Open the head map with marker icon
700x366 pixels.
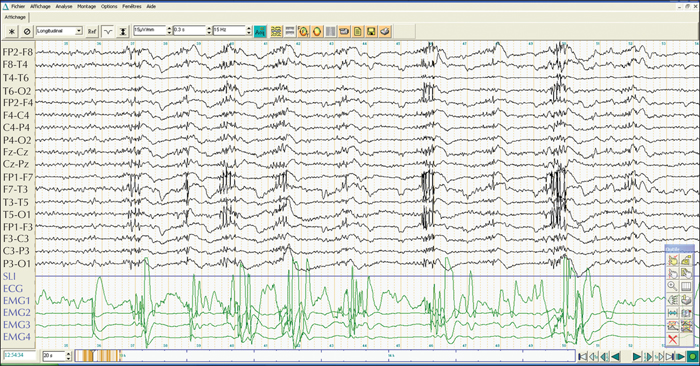304,31
